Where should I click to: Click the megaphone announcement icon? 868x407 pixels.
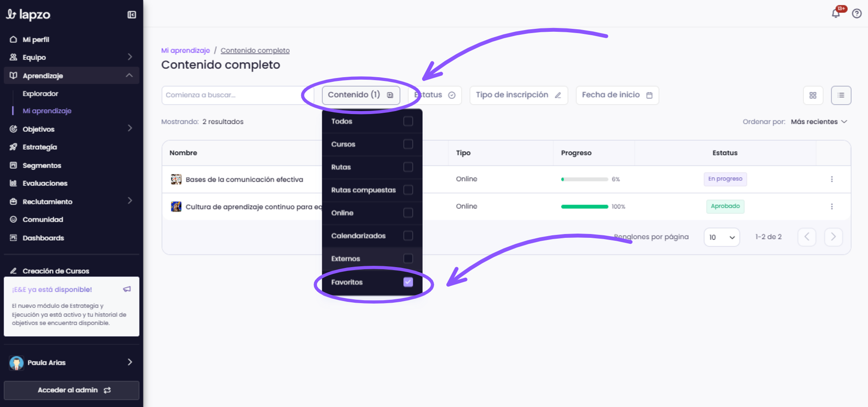coord(127,289)
